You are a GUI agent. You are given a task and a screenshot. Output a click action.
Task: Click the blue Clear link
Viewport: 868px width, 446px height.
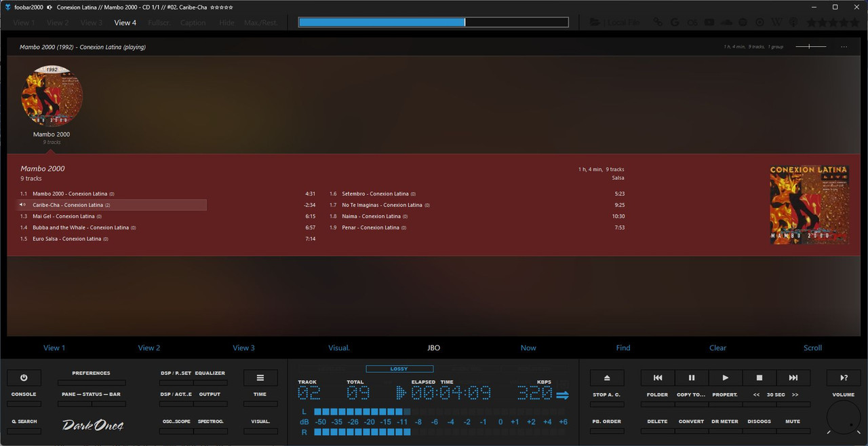(718, 348)
